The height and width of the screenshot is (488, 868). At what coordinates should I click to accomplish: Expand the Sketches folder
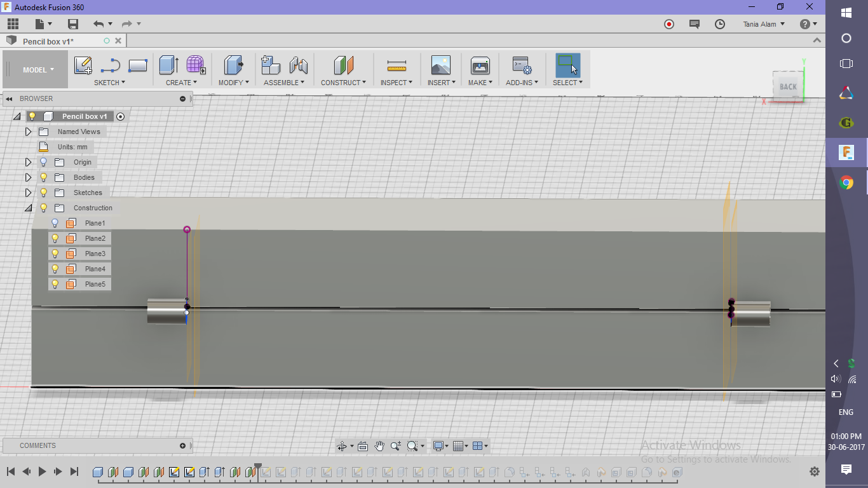coord(28,193)
